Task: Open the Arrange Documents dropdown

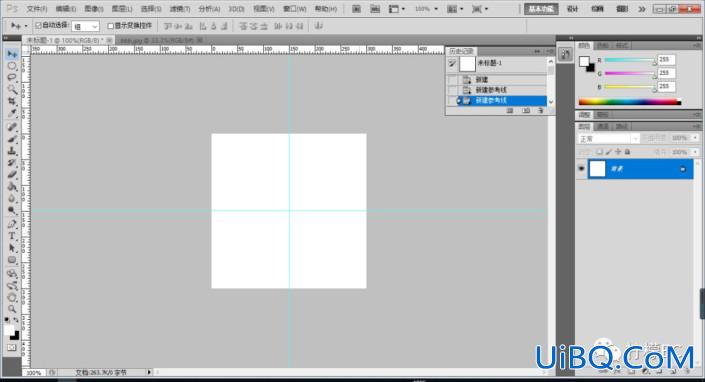Action: 455,9
